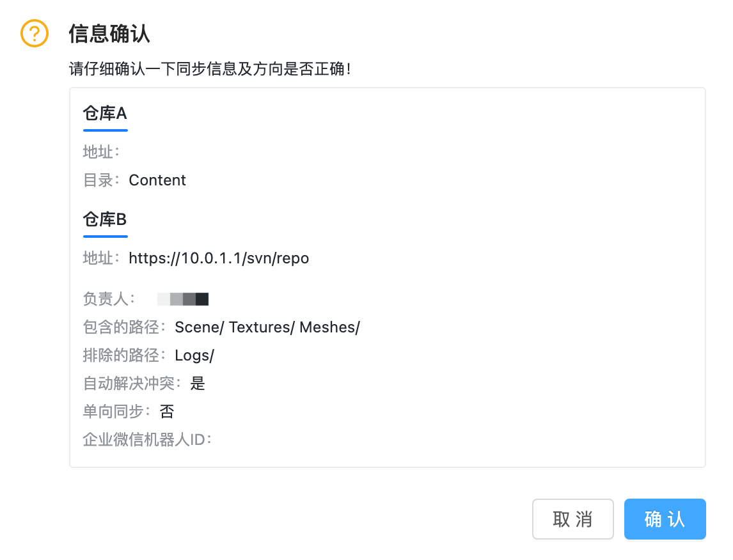This screenshot has height=560, width=733.
Task: Select the 仓库B section heading
Action: click(x=105, y=220)
